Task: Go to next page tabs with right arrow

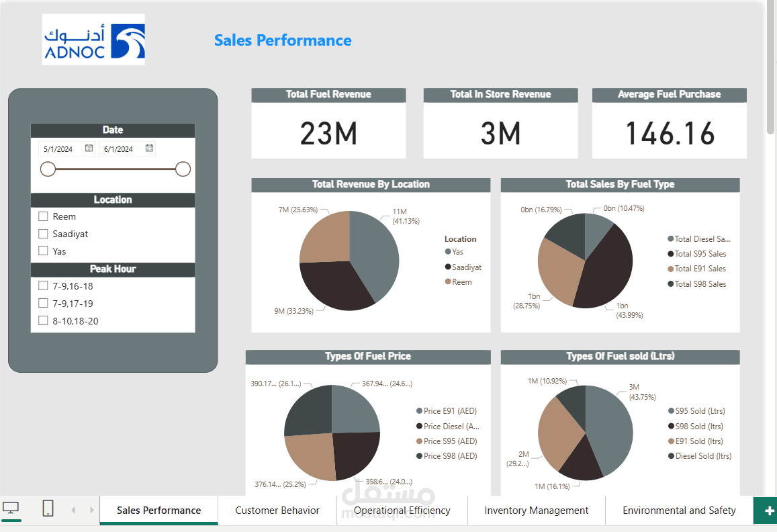Action: pyautogui.click(x=92, y=511)
